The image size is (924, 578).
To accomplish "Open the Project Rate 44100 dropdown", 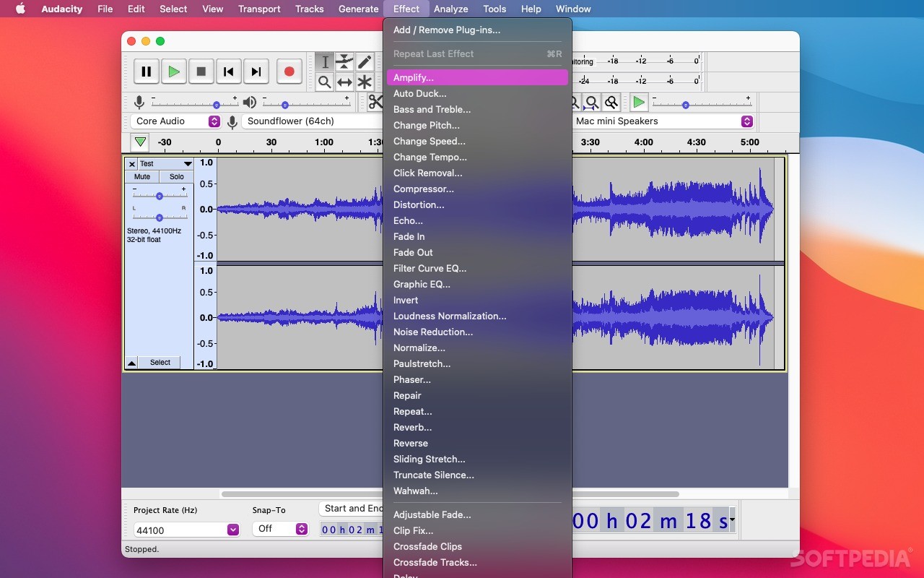I will pyautogui.click(x=186, y=530).
